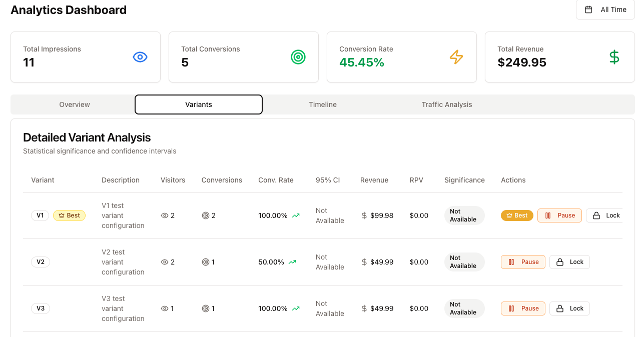The height and width of the screenshot is (337, 644).
Task: Open the Timeline tab
Action: pos(323,104)
